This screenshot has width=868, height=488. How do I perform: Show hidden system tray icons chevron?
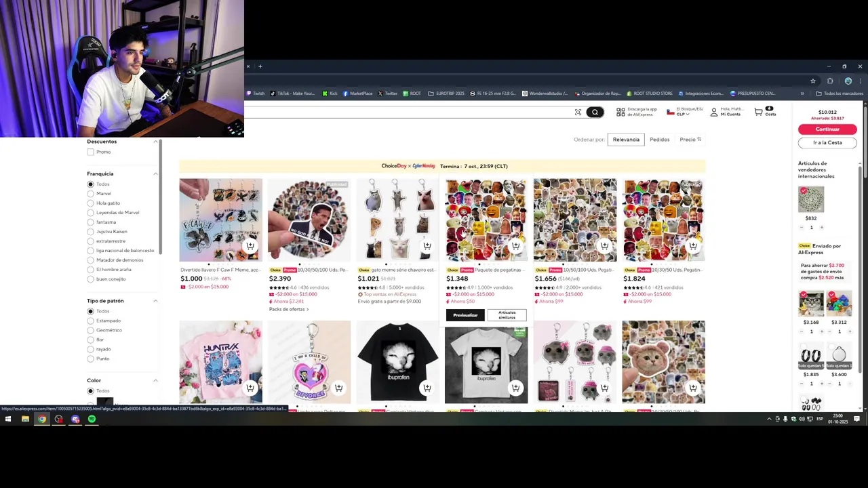[x=769, y=419]
